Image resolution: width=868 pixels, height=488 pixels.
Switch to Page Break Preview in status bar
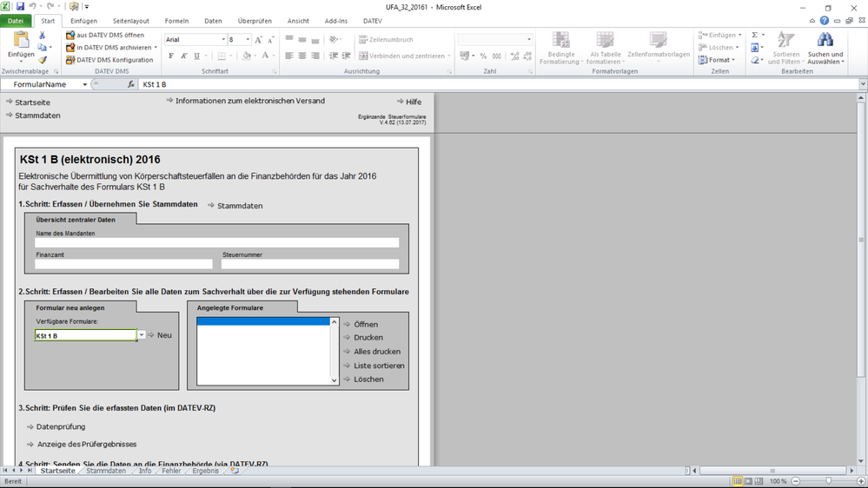tap(759, 481)
